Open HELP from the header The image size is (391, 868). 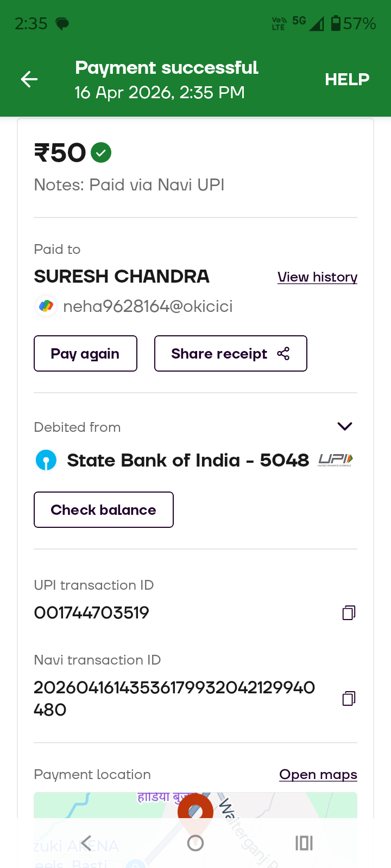(347, 79)
